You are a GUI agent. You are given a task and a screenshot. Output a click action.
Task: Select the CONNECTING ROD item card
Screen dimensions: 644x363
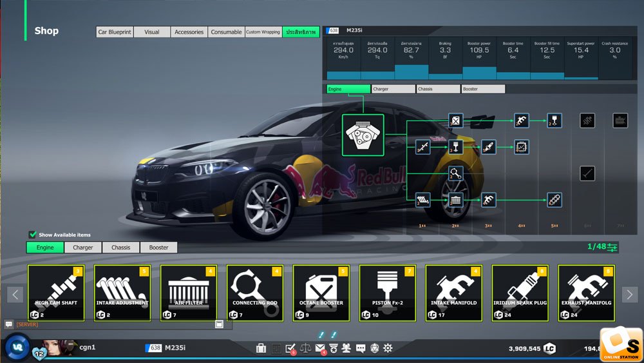tap(255, 293)
